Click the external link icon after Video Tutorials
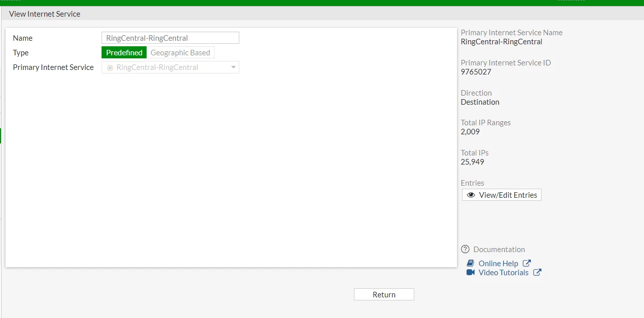This screenshot has width=644, height=318. pos(537,272)
